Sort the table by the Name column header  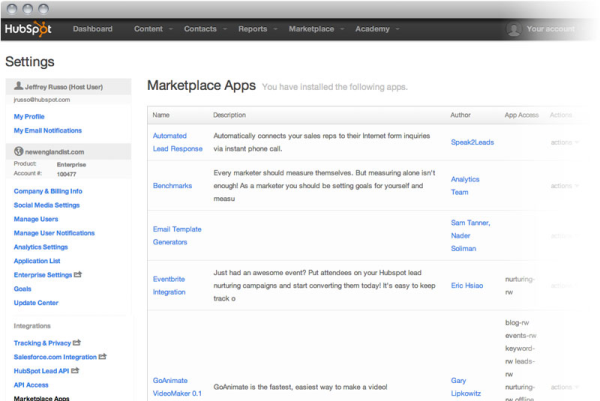[161, 115]
